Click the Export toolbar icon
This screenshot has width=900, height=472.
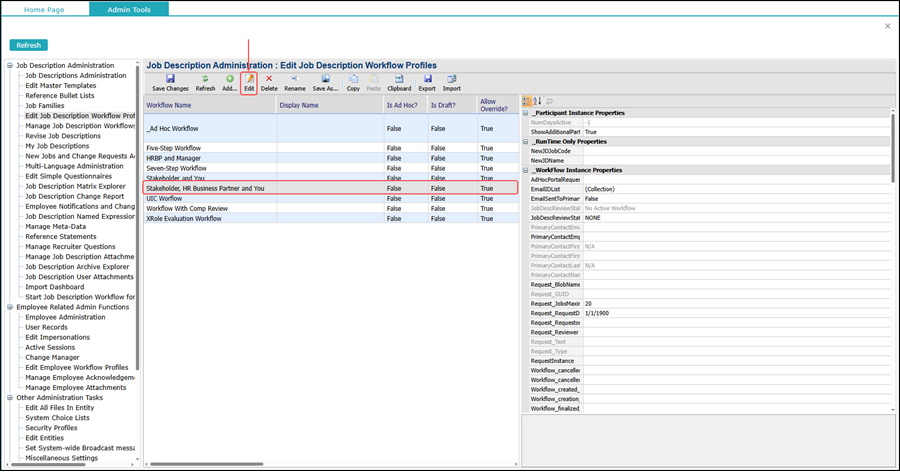(x=427, y=79)
